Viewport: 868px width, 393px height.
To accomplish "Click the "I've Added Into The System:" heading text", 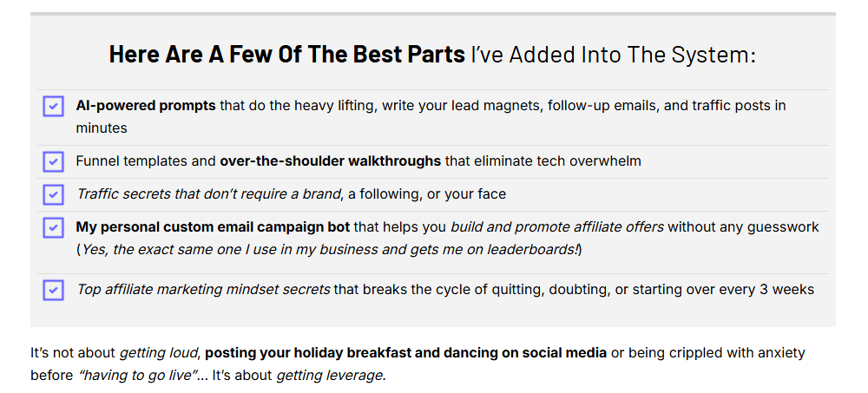I will point(613,55).
